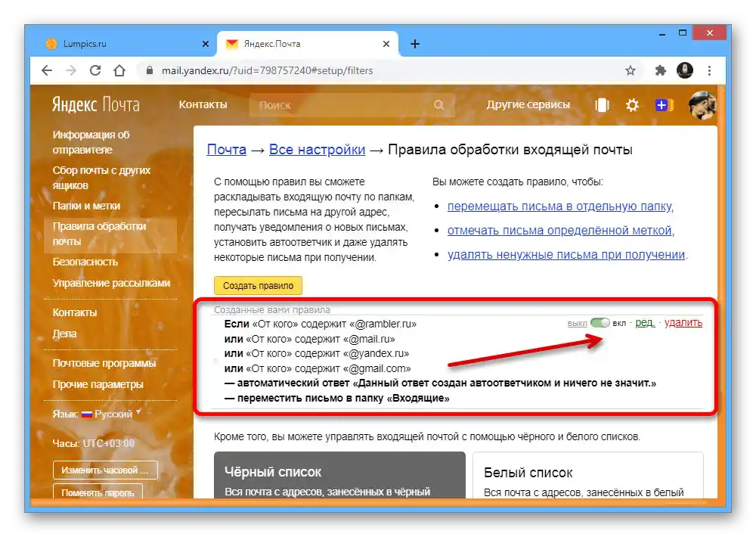Open Почтовые программы settings
Viewport: 756px width, 537px height.
click(x=104, y=363)
